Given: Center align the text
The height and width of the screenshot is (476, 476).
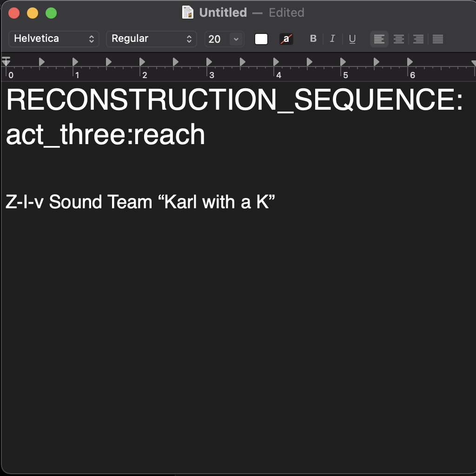Looking at the screenshot, I should [x=398, y=39].
